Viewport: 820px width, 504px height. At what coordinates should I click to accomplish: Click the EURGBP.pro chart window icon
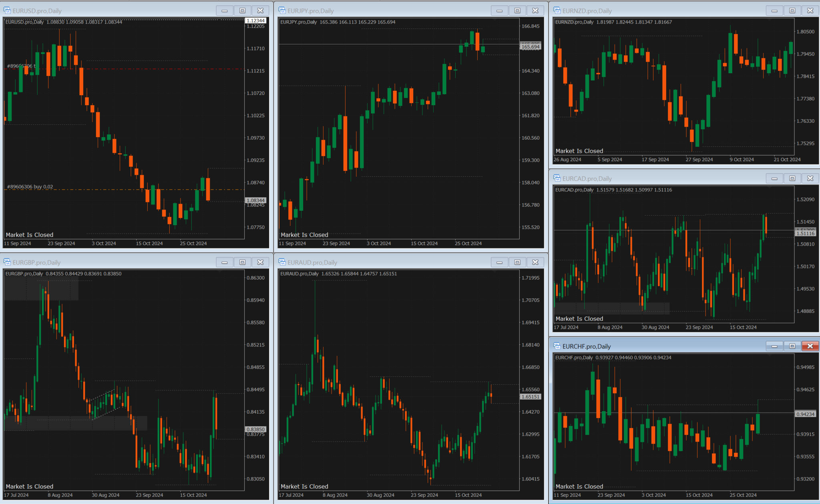(x=7, y=262)
